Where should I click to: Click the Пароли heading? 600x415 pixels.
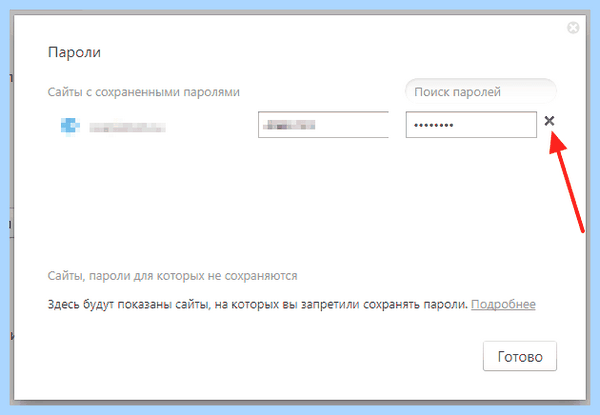[x=74, y=52]
